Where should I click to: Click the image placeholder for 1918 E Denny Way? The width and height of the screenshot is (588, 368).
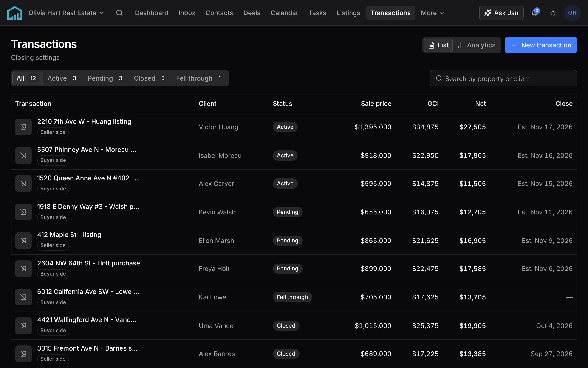(x=23, y=212)
